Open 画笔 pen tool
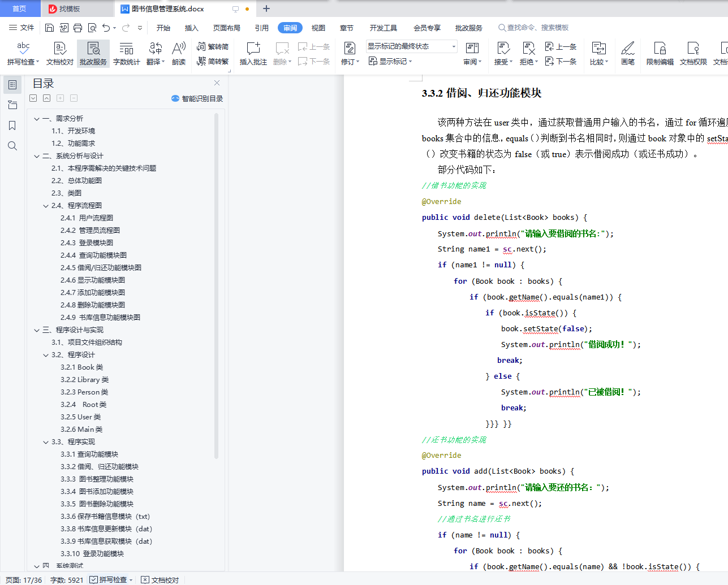Image resolution: width=728 pixels, height=585 pixels. 628,53
